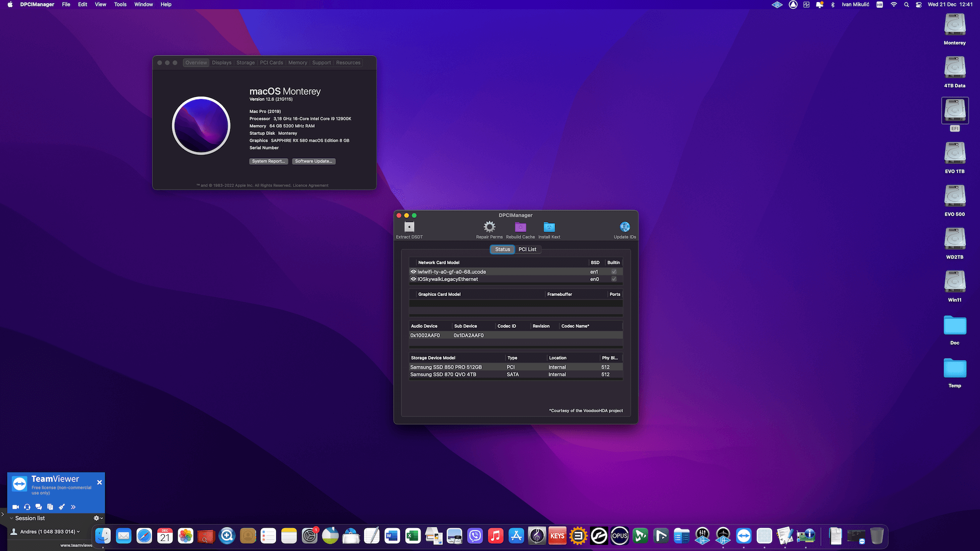Click TeamViewer headset audio icon
The image size is (980, 551).
[x=27, y=507]
